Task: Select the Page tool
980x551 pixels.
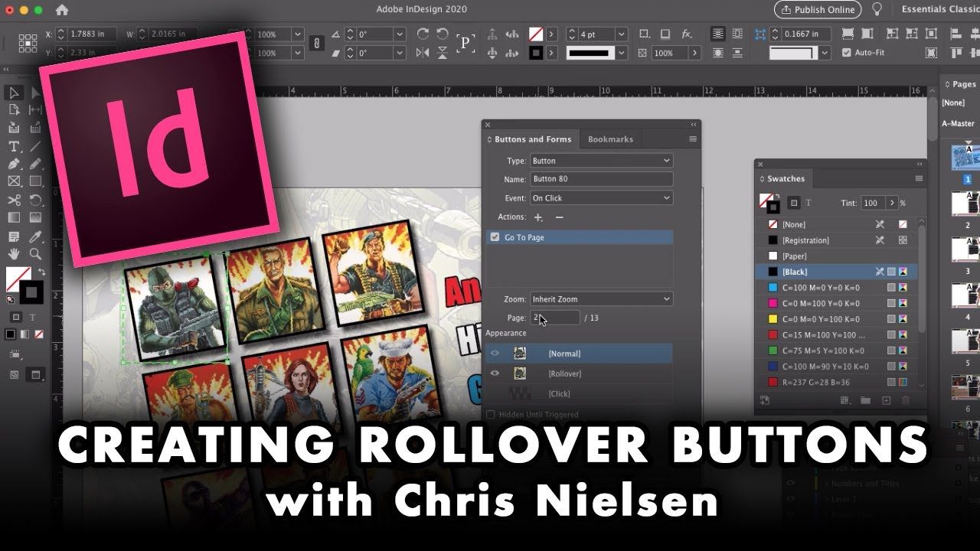Action: pyautogui.click(x=14, y=110)
